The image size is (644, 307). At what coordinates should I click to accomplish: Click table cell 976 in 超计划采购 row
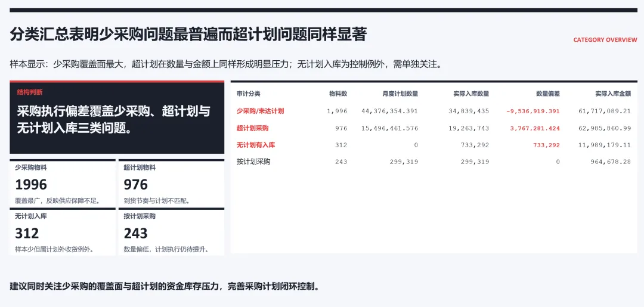coord(341,129)
